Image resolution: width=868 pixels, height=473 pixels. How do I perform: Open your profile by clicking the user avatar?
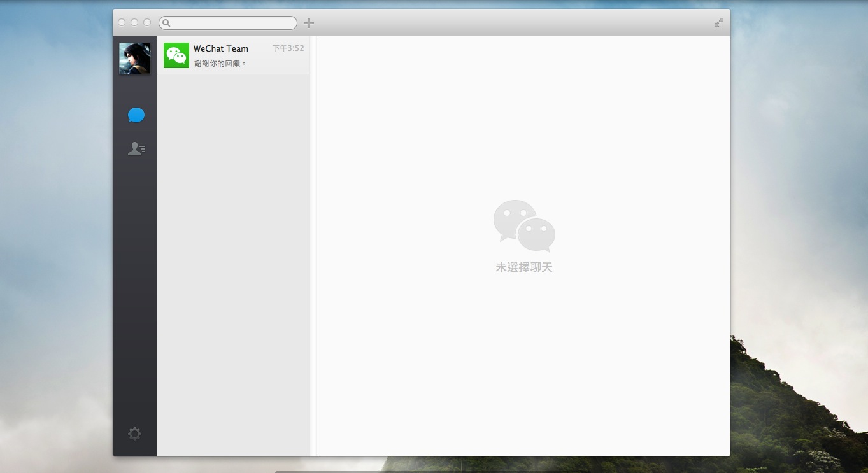click(x=135, y=59)
